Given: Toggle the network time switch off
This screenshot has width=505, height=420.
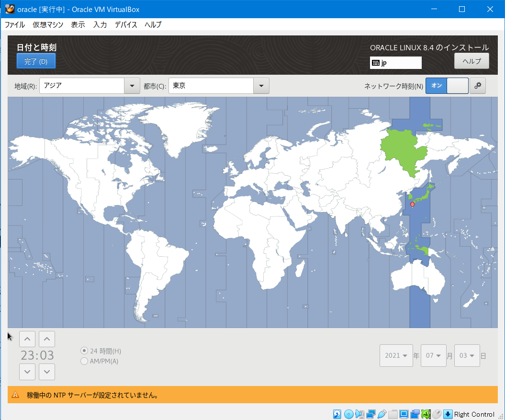Looking at the screenshot, I should coord(447,86).
